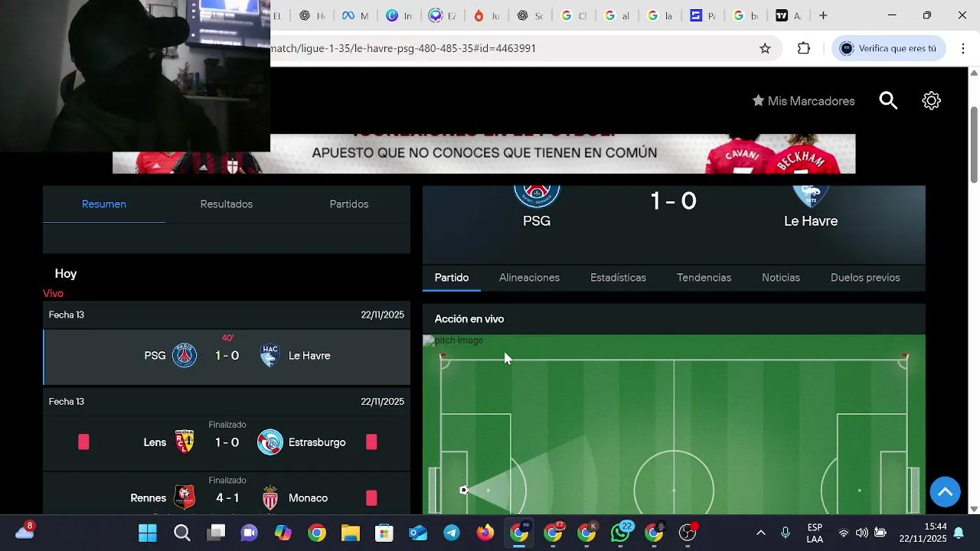
Task: Switch to the TradingView 'A' browser tab
Action: [x=789, y=15]
